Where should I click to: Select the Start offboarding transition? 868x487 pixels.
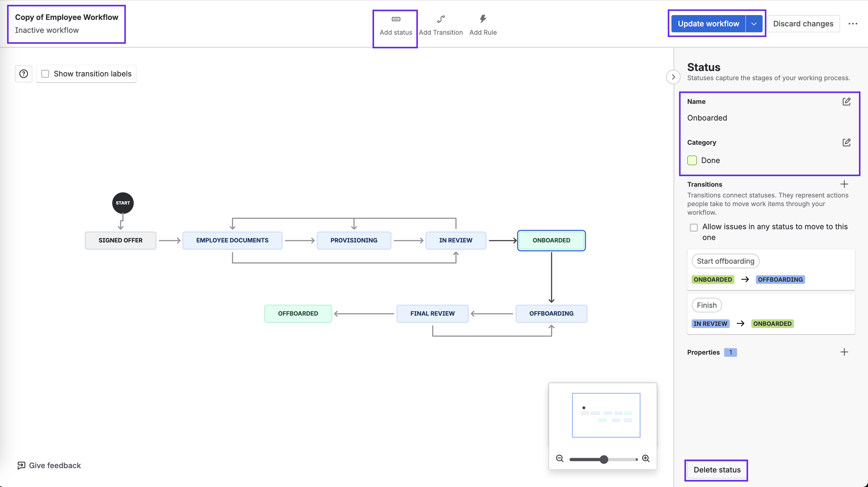pos(725,261)
